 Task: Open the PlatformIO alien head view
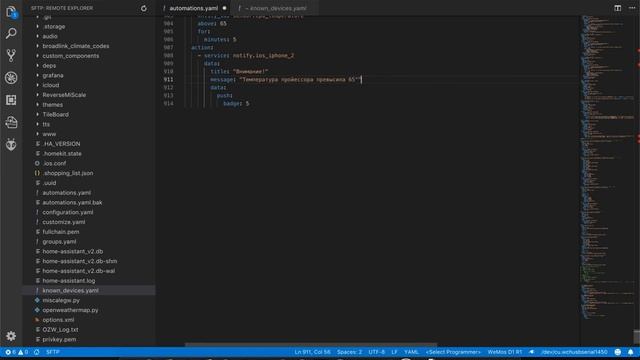(x=11, y=144)
